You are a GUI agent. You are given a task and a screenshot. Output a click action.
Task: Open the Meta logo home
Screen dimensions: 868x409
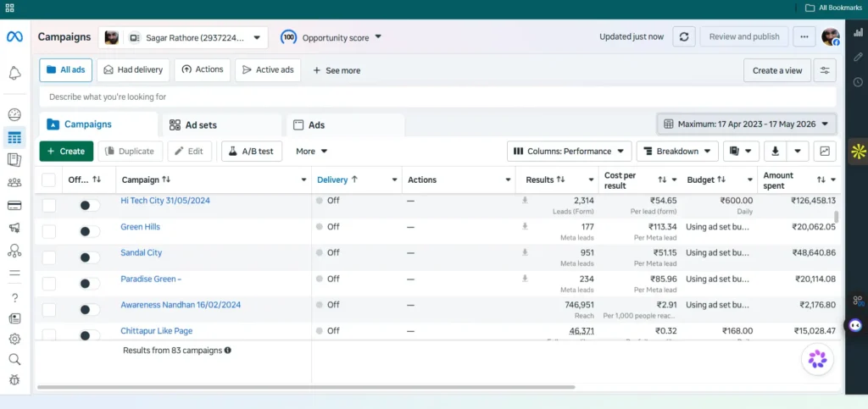14,37
